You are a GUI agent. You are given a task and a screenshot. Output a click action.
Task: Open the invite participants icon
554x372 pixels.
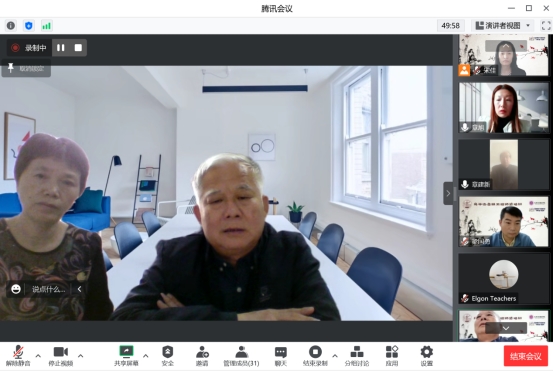[202, 356]
